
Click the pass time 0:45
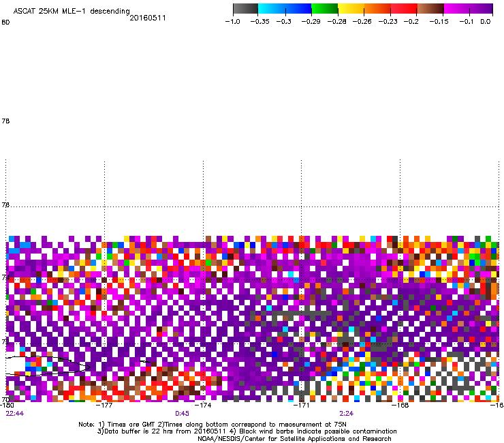[182, 414]
